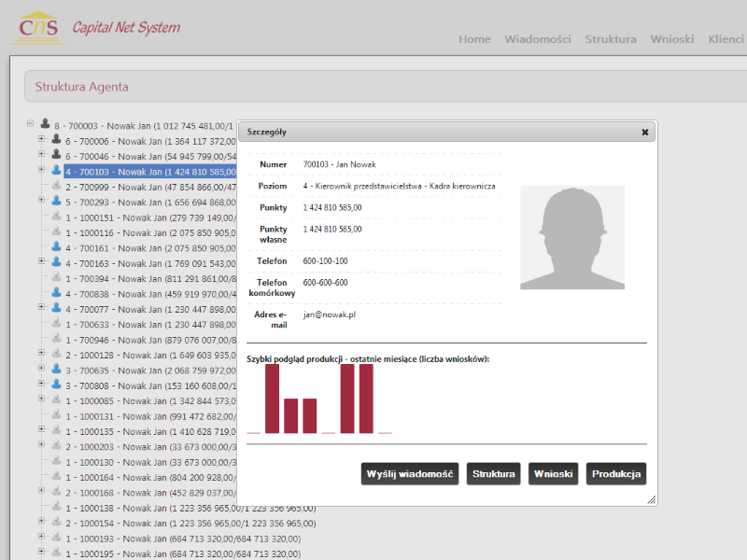Collapse the root node 700003
This screenshot has width=747, height=560.
30,123
